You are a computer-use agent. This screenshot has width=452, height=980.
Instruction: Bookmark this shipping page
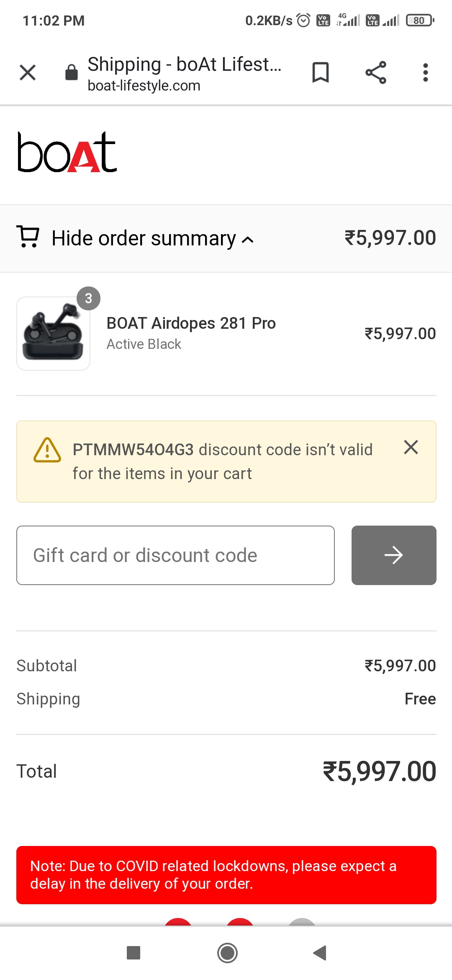coord(321,72)
